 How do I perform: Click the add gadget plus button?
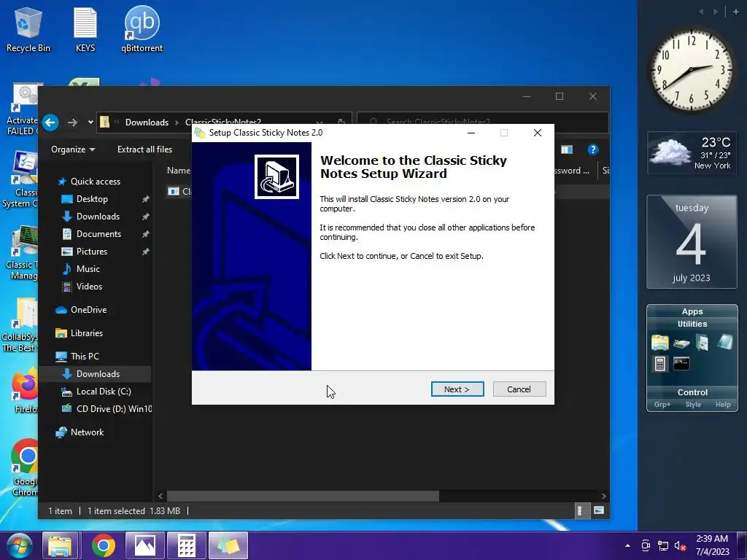click(x=735, y=12)
